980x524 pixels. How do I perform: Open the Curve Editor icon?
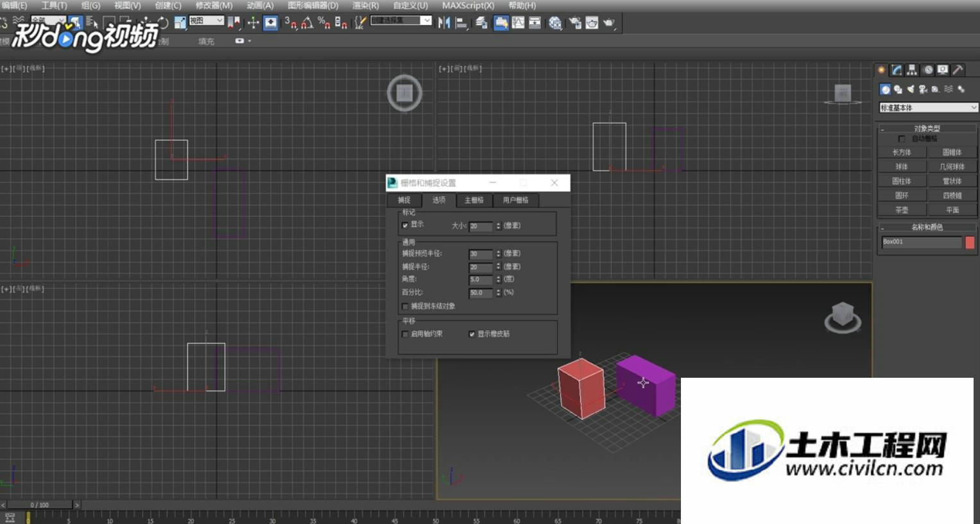518,23
